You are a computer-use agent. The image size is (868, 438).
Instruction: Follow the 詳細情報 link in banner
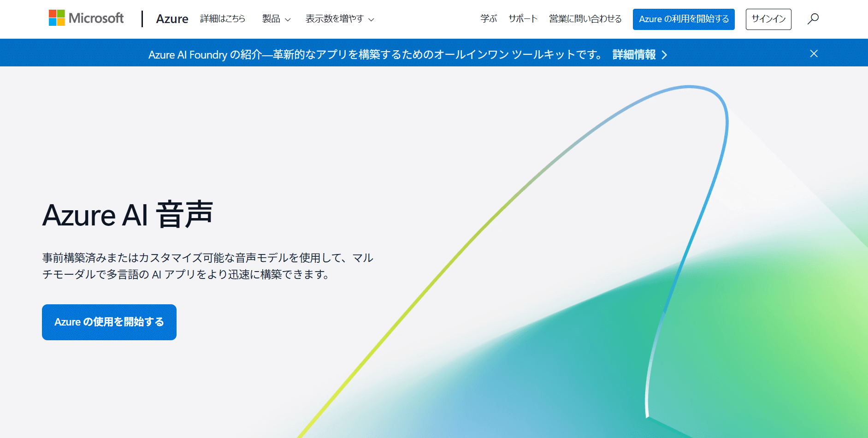click(634, 55)
